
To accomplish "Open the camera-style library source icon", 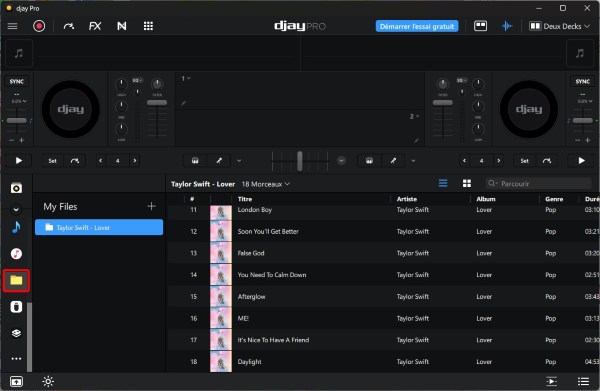I will point(16,188).
